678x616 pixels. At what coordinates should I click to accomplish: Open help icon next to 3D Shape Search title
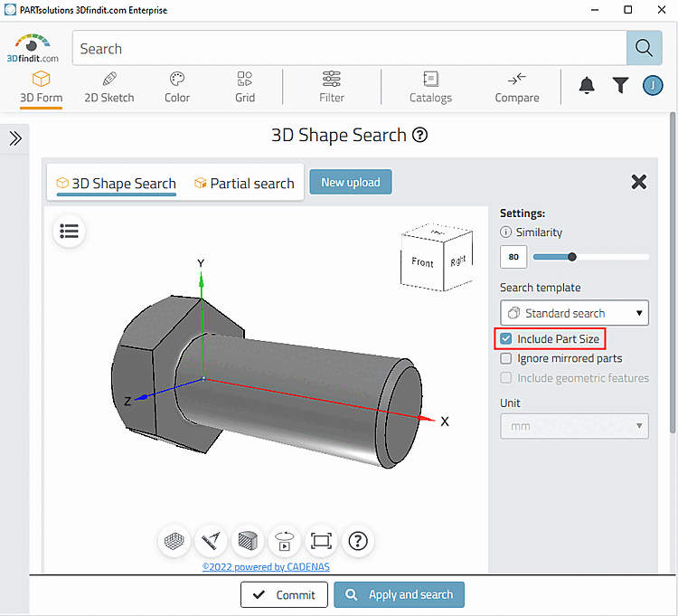(x=419, y=135)
